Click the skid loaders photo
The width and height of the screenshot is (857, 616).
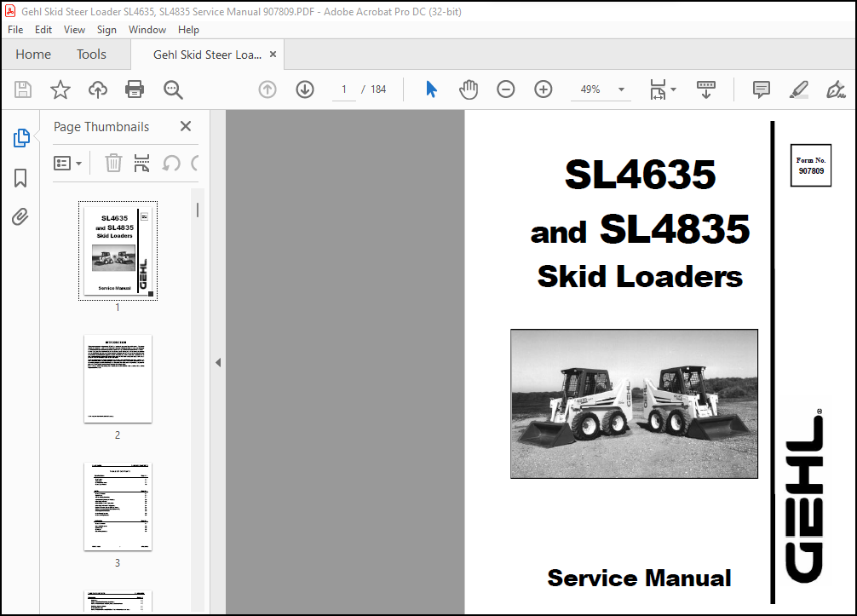point(634,403)
